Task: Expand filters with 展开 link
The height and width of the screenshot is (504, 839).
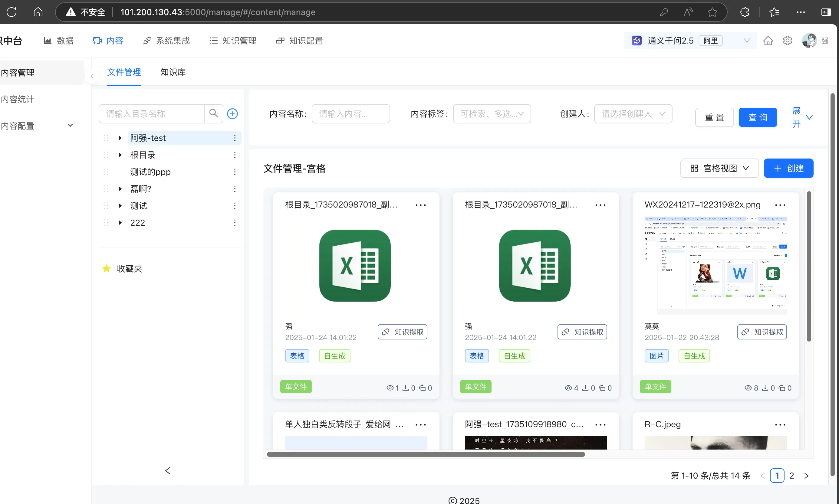Action: pos(802,117)
